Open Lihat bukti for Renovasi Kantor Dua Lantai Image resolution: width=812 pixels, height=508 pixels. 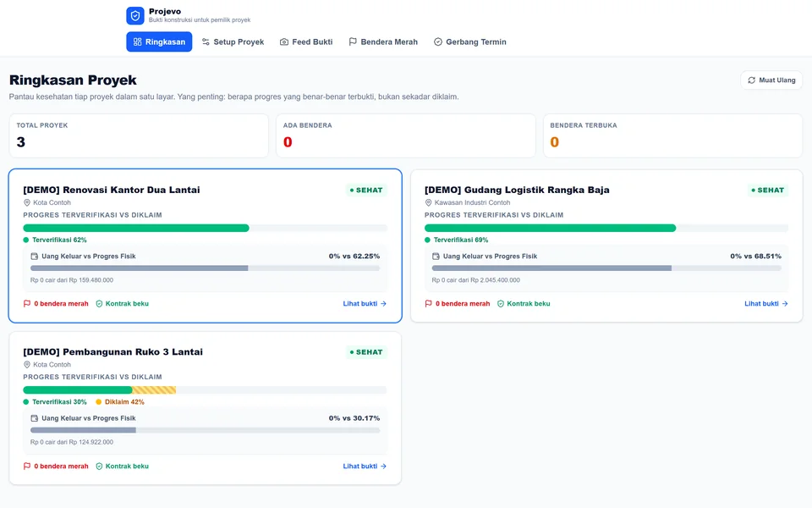(x=365, y=304)
